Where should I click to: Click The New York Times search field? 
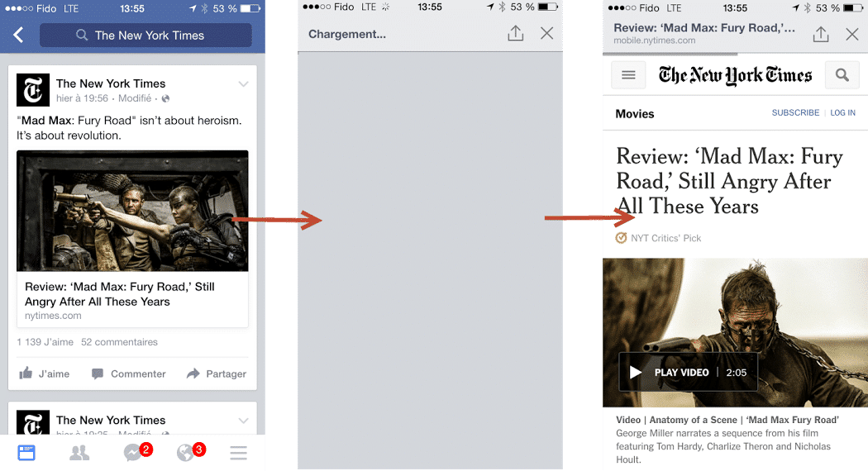(145, 36)
